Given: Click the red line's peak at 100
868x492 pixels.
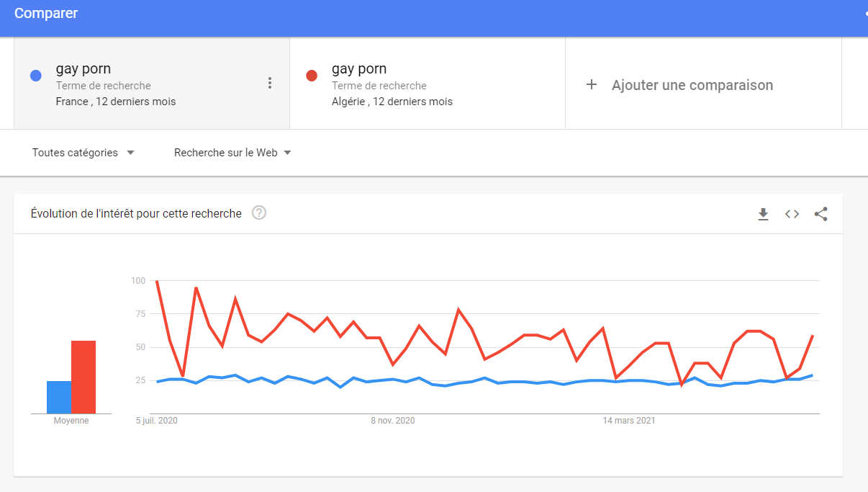Looking at the screenshot, I should click(x=157, y=282).
